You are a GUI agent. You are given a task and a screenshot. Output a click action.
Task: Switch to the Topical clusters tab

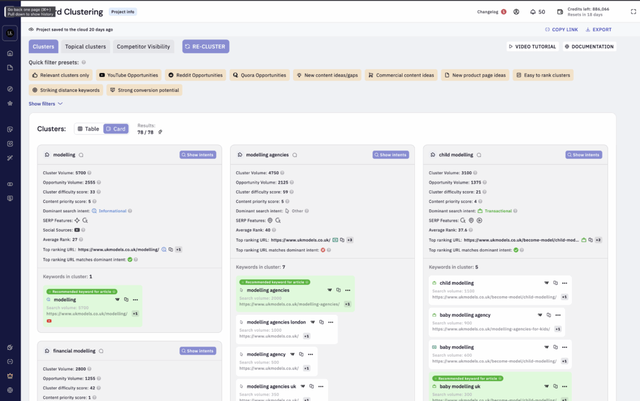(85, 46)
